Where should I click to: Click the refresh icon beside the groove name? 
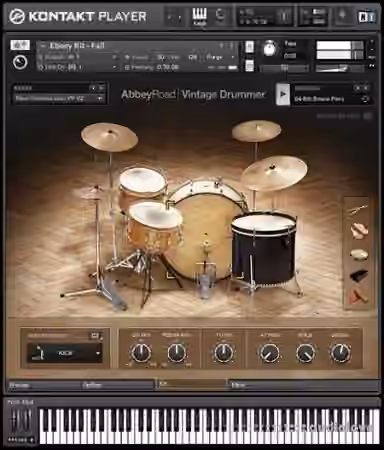coord(365,99)
